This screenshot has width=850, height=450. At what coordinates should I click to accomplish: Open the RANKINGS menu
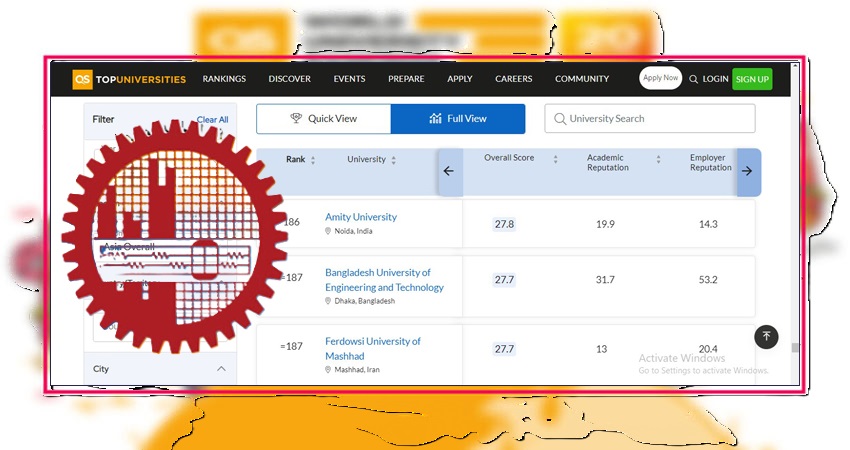pyautogui.click(x=224, y=79)
